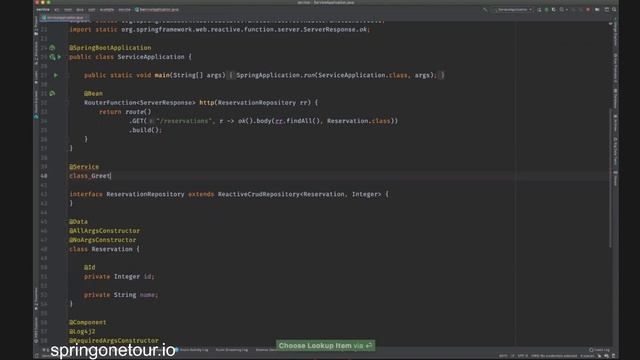Click RouterFunction<ServerResponse> return type
The height and width of the screenshot is (360, 640).
click(140, 102)
